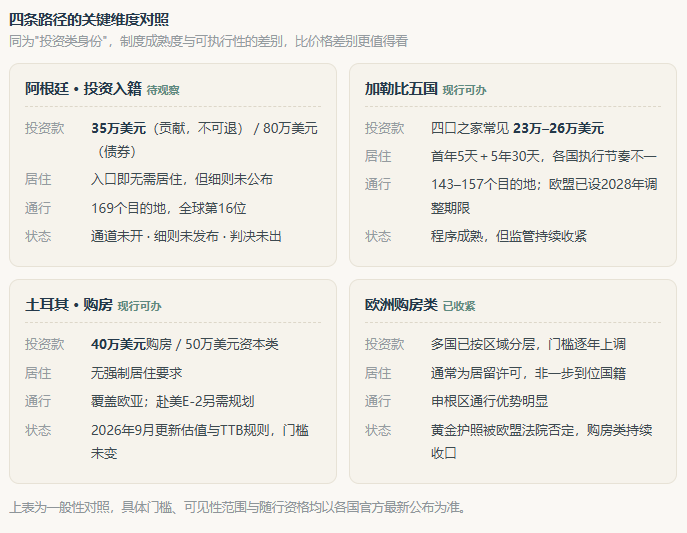This screenshot has width=687, height=533.
Task: Click 居住 label in the Caribbean card
Action: (378, 156)
